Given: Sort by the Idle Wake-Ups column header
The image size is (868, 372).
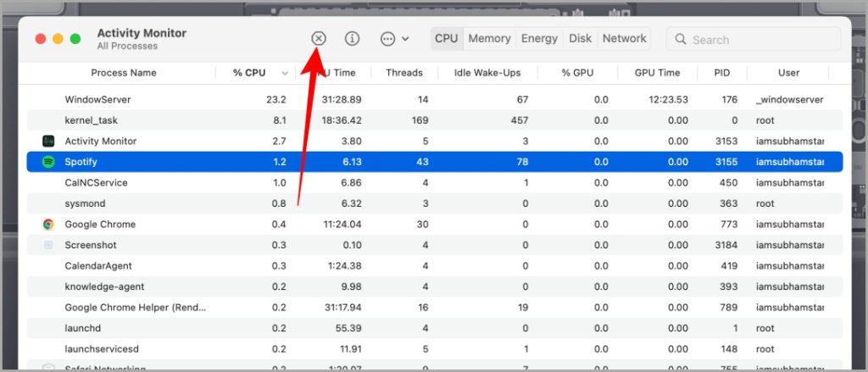Looking at the screenshot, I should [487, 73].
